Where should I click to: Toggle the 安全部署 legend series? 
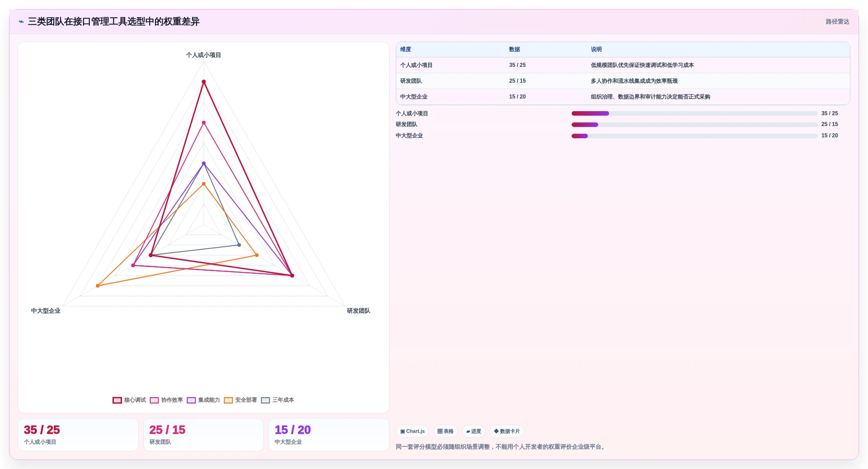coord(240,400)
